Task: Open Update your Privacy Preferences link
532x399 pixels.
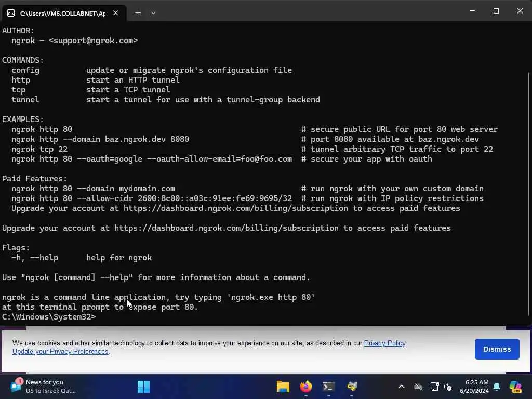Action: point(60,352)
